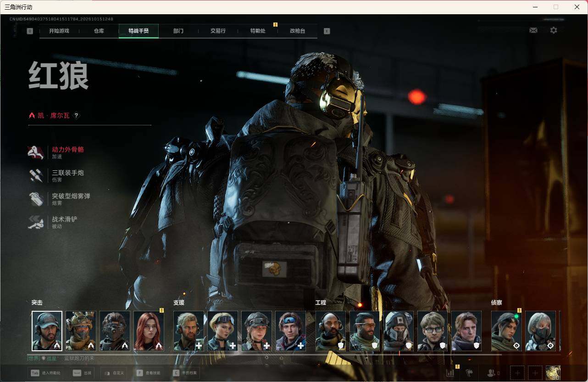Open the 仓库 tab

99,31
